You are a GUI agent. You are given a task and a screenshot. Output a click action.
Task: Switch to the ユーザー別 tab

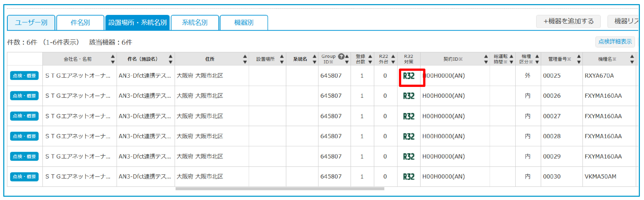click(x=31, y=23)
